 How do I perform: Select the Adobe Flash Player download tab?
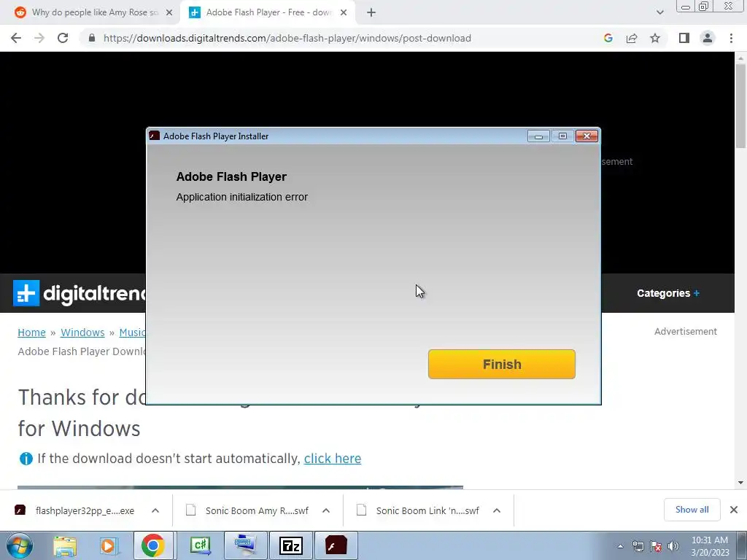(x=267, y=12)
